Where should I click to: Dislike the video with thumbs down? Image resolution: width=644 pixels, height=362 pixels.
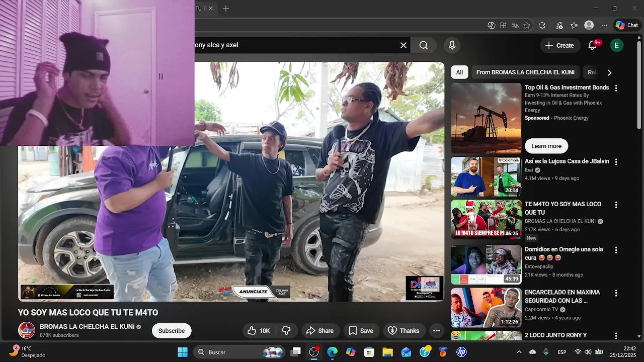(286, 330)
